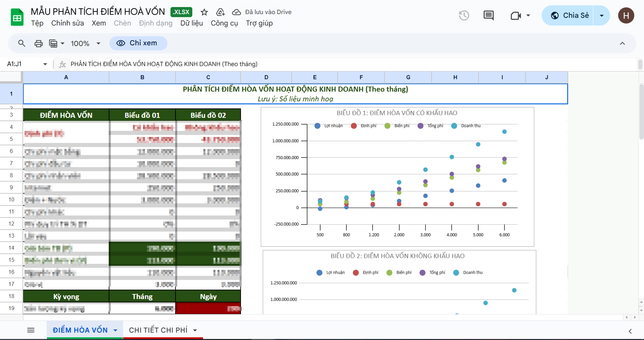Open the all sheets list icon
The width and height of the screenshot is (644, 340).
coord(31,330)
